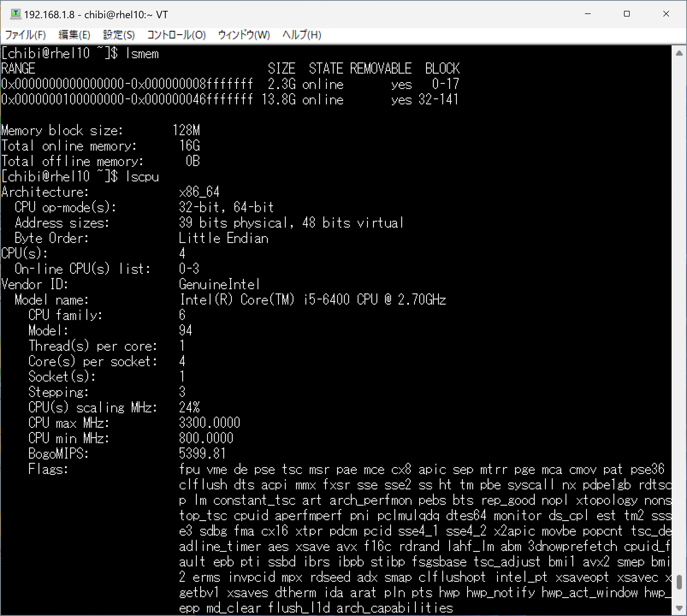Open the ファイル(F) menu
This screenshot has height=616, width=687.
coord(25,35)
